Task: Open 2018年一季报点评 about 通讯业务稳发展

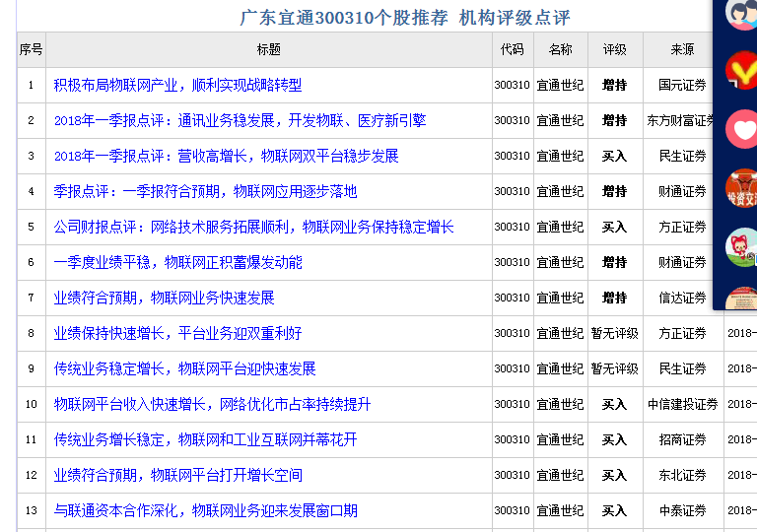Action: click(x=240, y=121)
